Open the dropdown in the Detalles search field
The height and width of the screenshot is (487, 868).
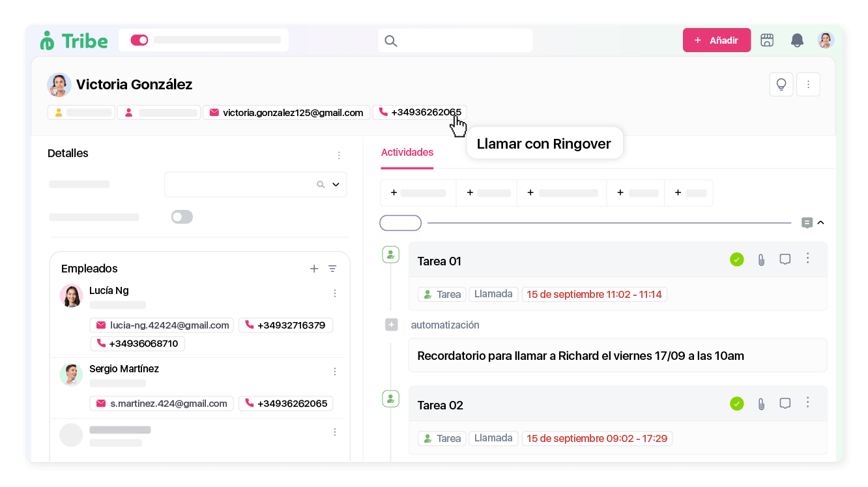pyautogui.click(x=336, y=184)
